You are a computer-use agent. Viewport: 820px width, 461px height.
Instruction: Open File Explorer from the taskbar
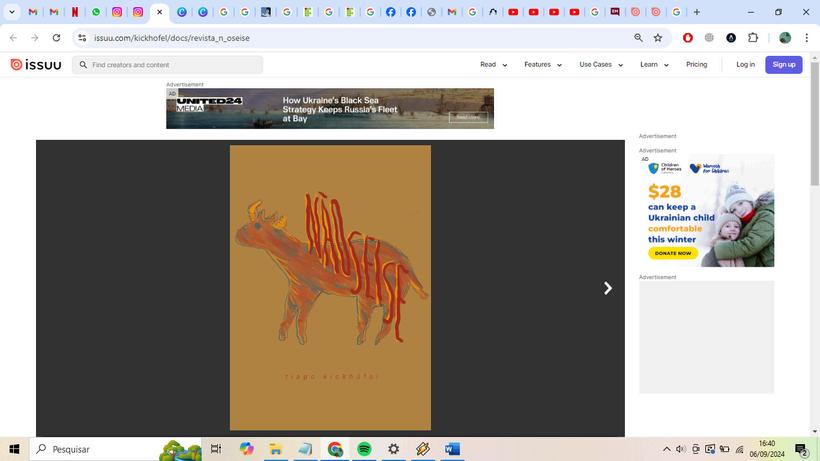point(276,449)
